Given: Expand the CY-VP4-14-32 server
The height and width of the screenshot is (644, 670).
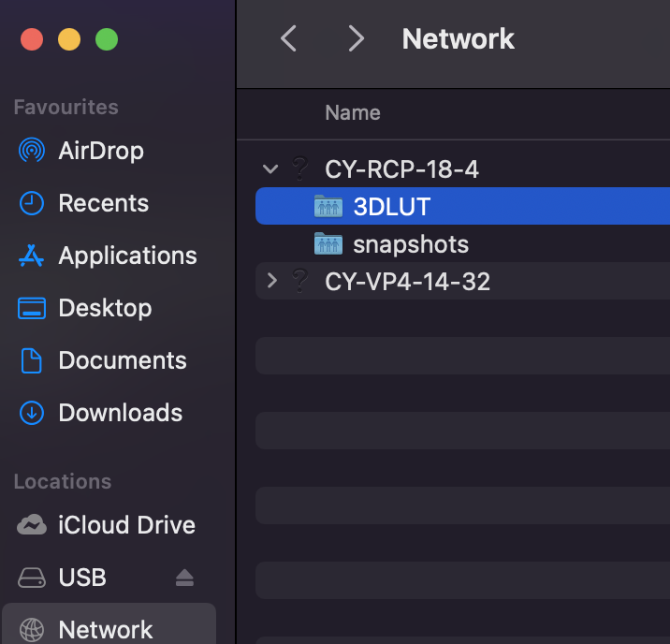Looking at the screenshot, I should click(x=271, y=281).
